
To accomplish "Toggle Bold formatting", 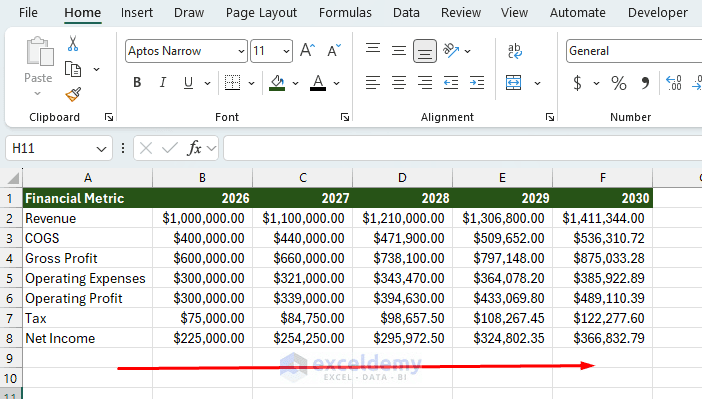I will (137, 82).
